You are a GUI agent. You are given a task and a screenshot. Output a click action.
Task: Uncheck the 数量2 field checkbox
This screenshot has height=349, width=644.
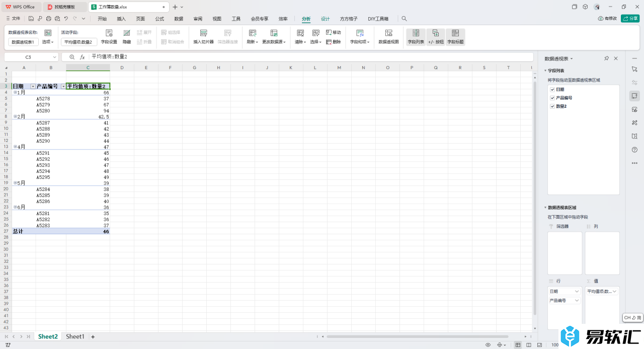(x=552, y=106)
